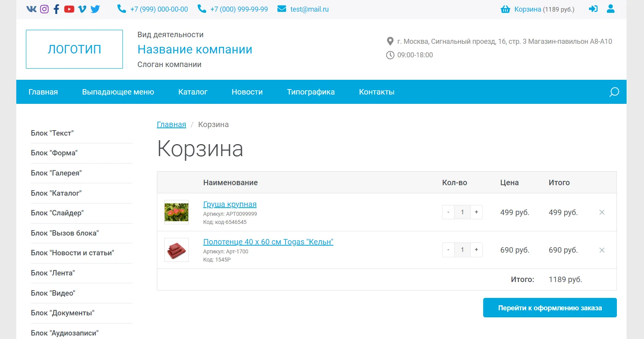This screenshot has width=644, height=339.
Task: Open sidebar item Блок "Каталог"
Action: [56, 193]
